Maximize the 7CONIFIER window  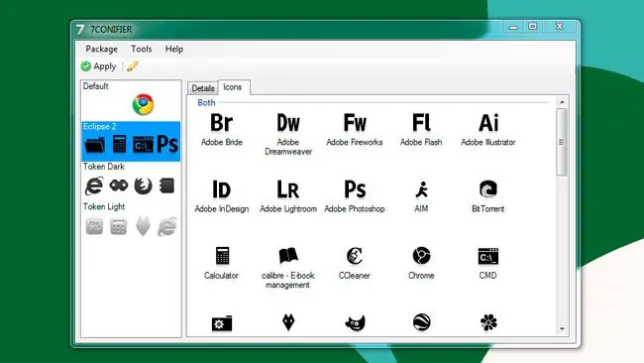(533, 27)
